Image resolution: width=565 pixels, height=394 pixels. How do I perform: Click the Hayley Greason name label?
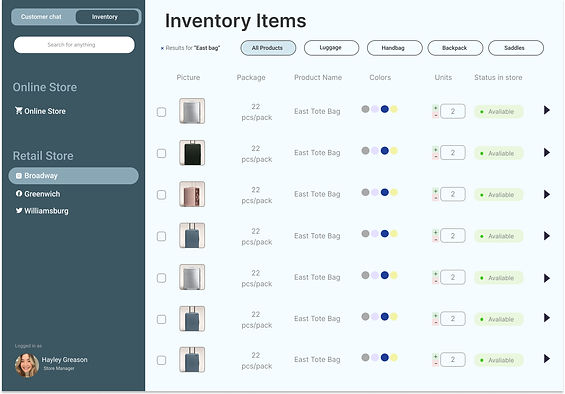point(64,359)
